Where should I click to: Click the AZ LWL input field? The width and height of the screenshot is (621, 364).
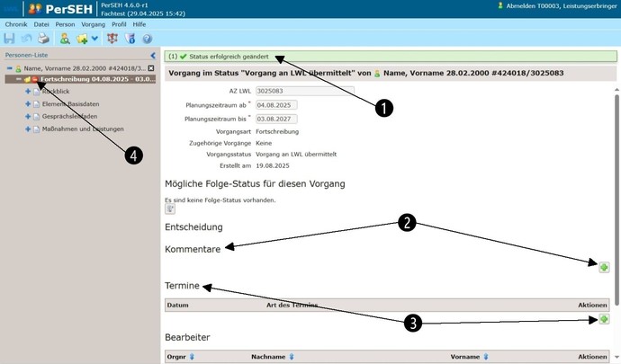tap(305, 91)
